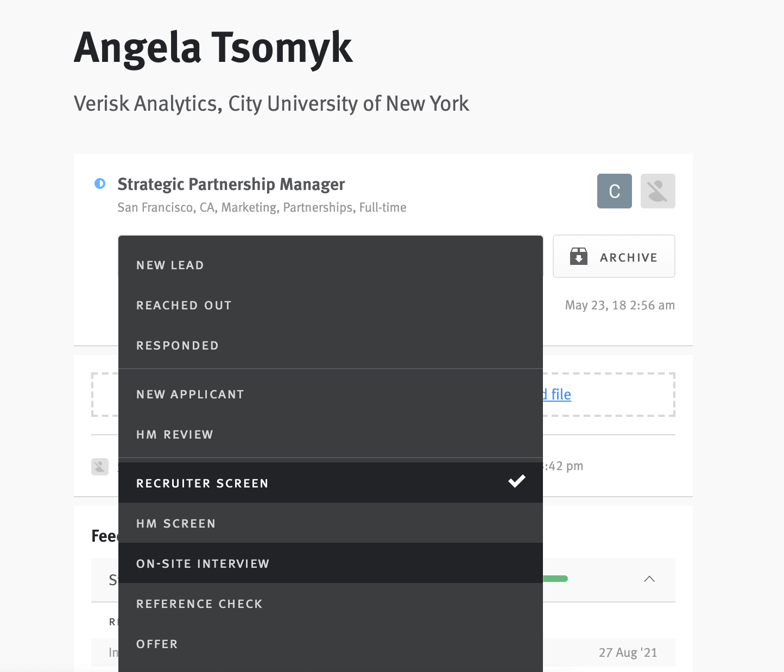Click the checkmark beside Recruiter Screen
The width and height of the screenshot is (784, 672).
click(x=517, y=481)
